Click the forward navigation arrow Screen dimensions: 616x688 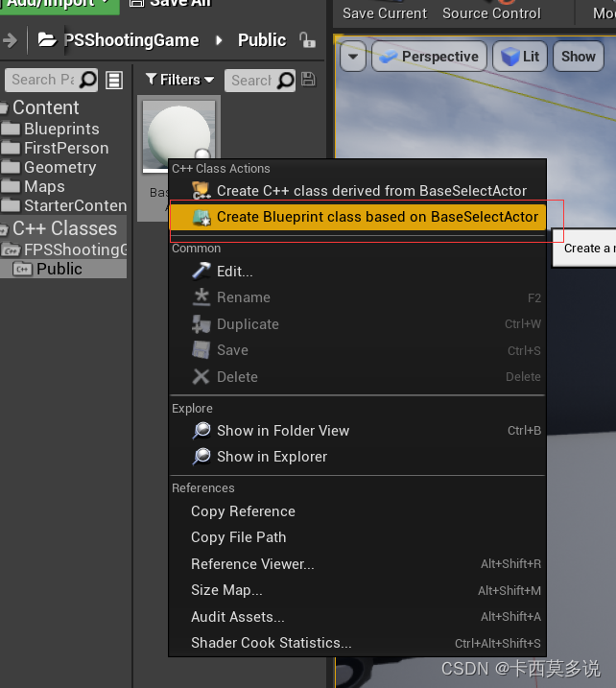pyautogui.click(x=10, y=41)
